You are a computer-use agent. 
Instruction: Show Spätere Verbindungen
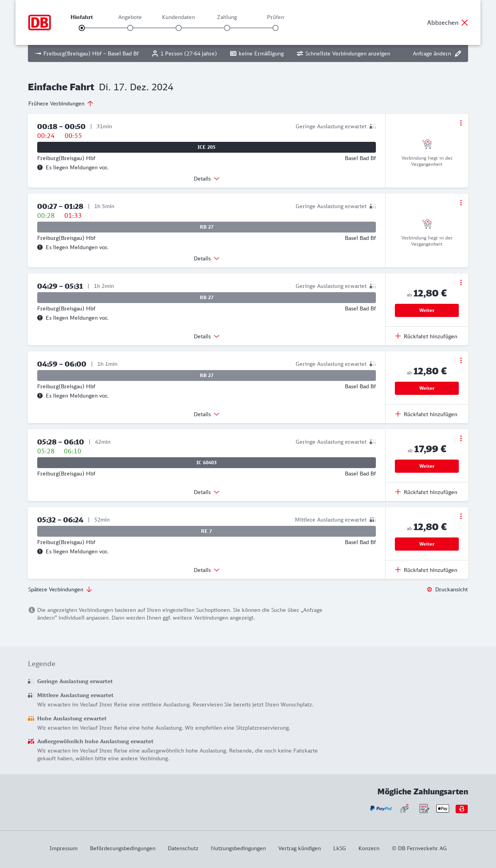(x=60, y=589)
